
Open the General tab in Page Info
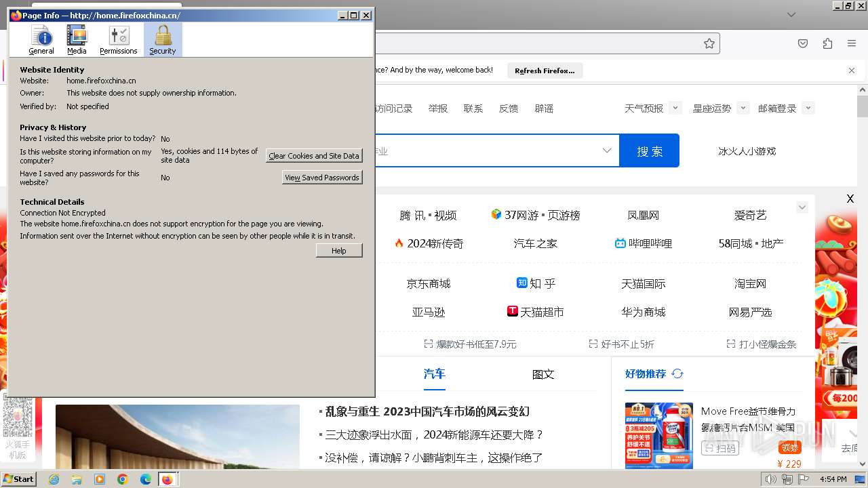click(x=41, y=39)
